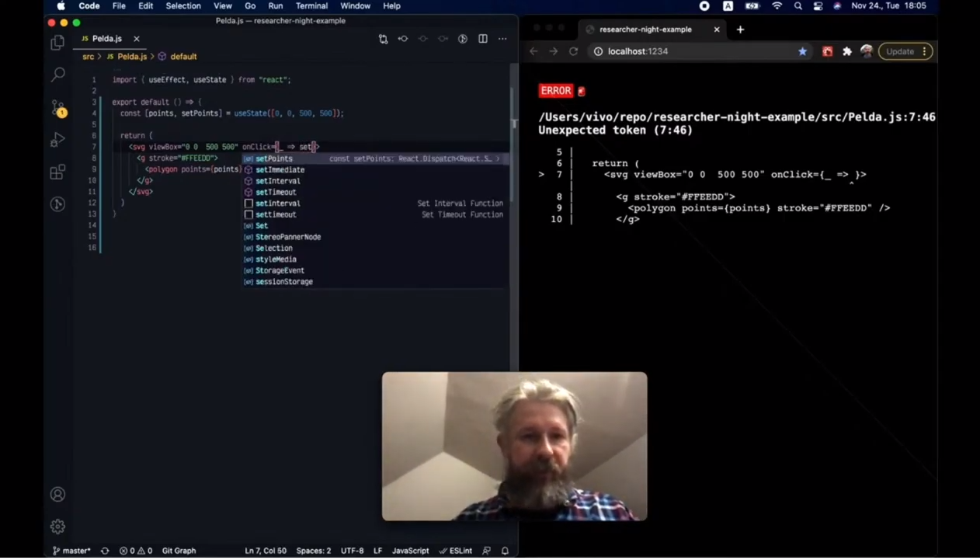
Task: Bookmark page with the star icon
Action: [x=802, y=51]
